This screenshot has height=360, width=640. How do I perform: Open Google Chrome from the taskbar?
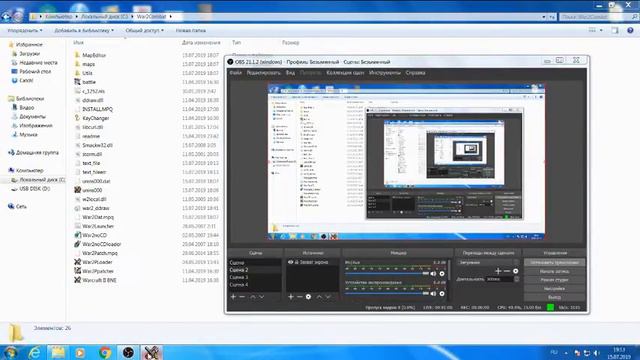point(105,353)
